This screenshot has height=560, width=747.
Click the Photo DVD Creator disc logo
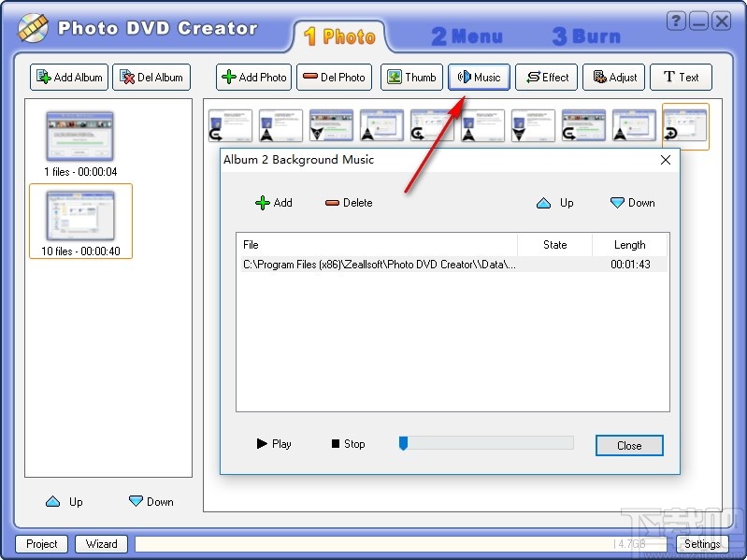click(33, 28)
